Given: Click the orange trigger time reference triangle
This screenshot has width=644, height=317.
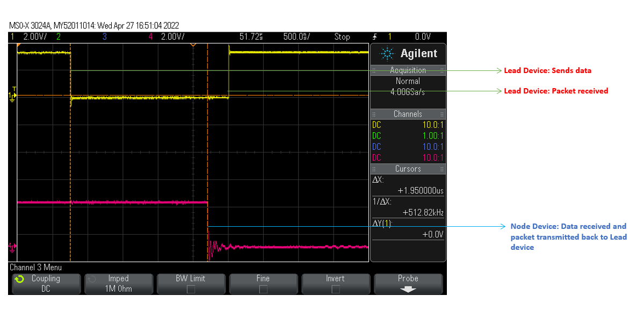Looking at the screenshot, I should pyautogui.click(x=193, y=46).
